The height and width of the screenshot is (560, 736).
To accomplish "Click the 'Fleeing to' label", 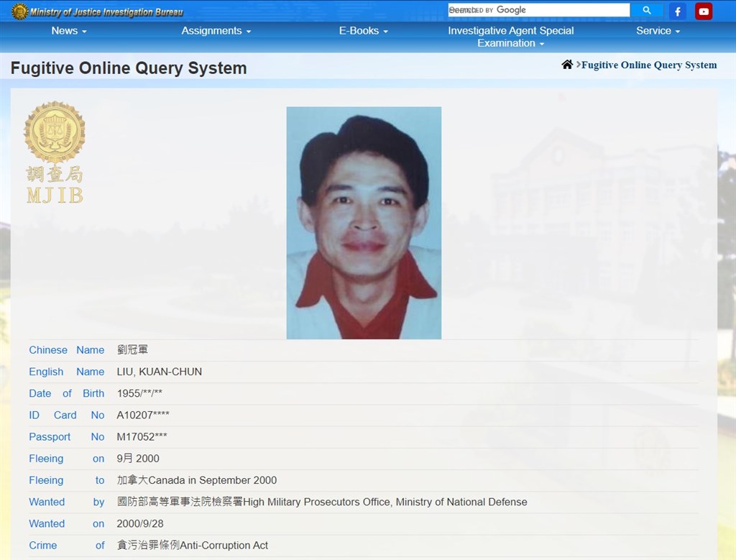I will click(67, 480).
